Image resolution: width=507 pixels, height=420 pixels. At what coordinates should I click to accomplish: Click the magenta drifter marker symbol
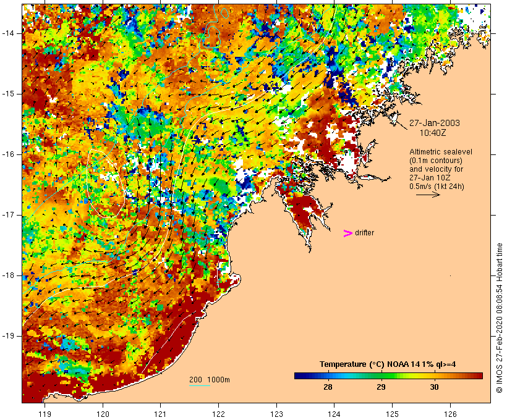click(348, 233)
